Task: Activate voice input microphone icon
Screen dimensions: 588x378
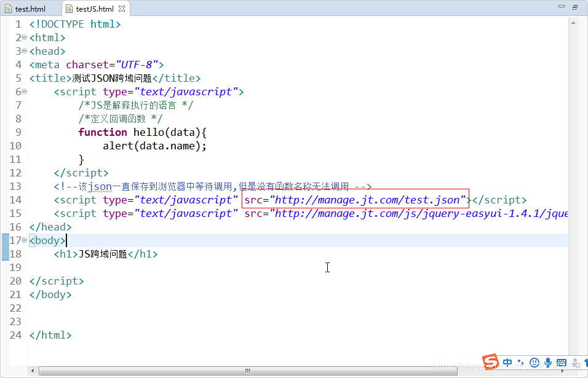Action: tap(548, 363)
